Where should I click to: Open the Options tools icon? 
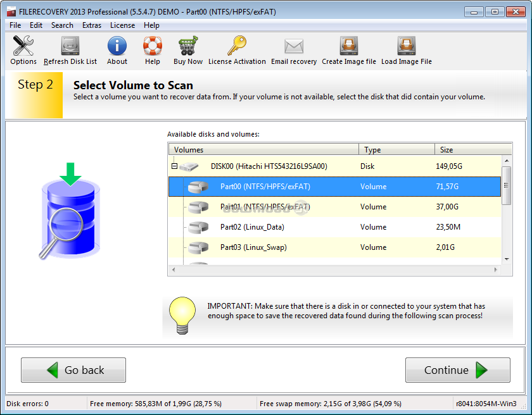point(23,46)
